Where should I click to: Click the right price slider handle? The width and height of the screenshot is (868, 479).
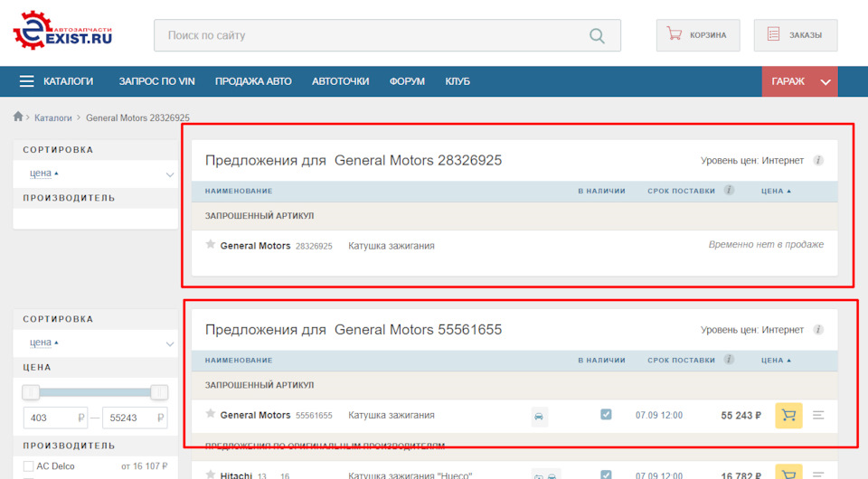pos(159,393)
